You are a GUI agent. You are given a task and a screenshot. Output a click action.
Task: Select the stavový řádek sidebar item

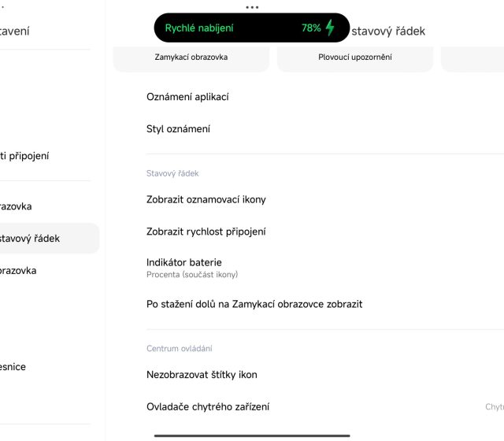click(x=31, y=239)
